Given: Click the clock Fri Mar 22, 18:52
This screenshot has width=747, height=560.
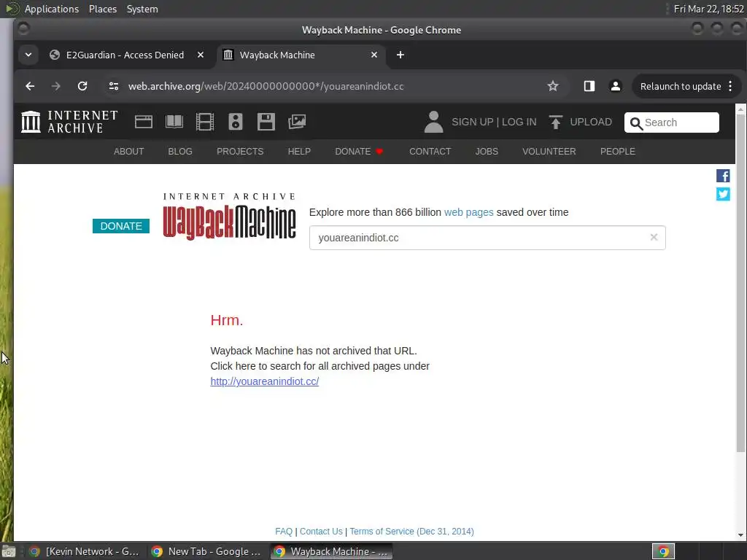Looking at the screenshot, I should coord(708,9).
